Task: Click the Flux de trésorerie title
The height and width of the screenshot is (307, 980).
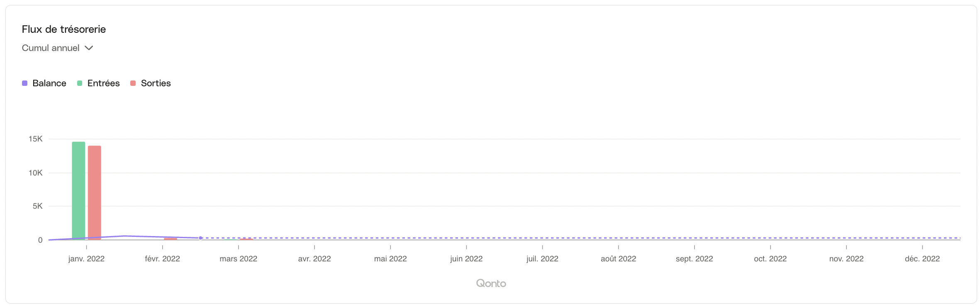Action: [64, 29]
